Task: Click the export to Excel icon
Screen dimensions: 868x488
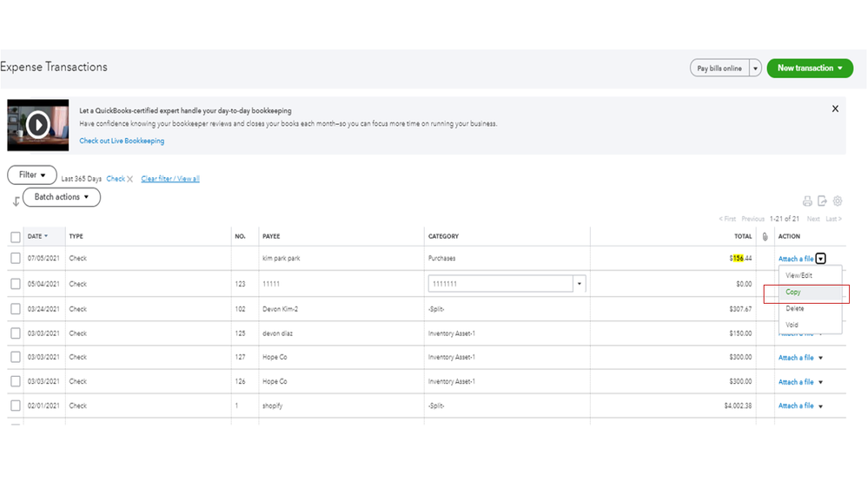Action: point(822,201)
